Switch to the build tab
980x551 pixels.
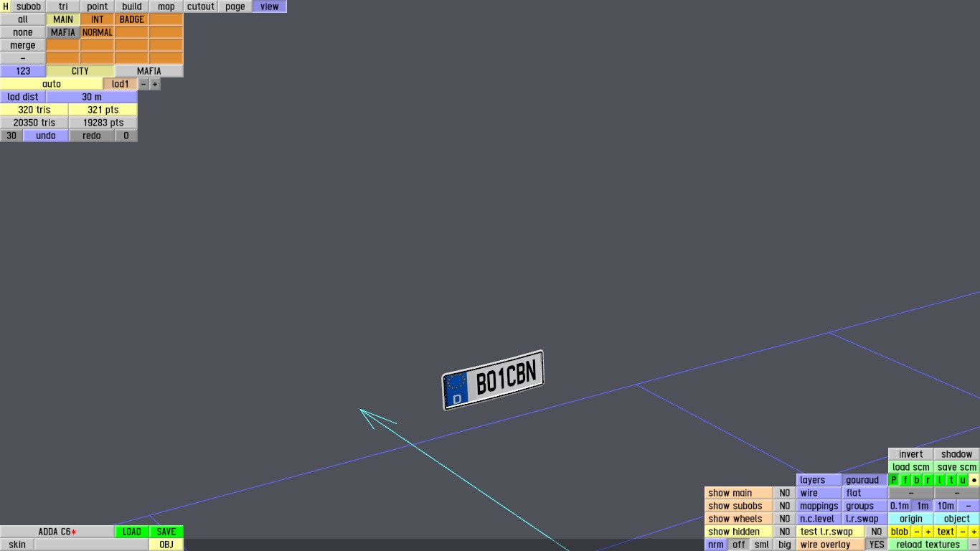coord(132,6)
